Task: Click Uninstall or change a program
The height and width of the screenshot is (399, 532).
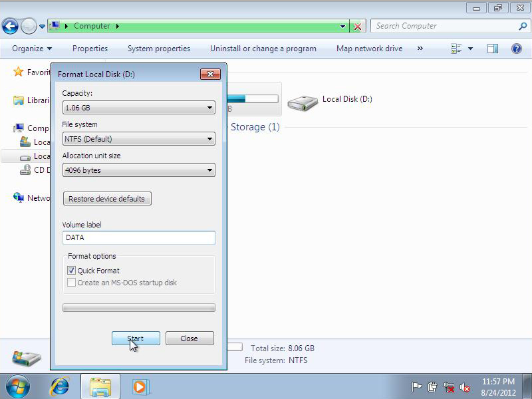Action: pos(263,49)
